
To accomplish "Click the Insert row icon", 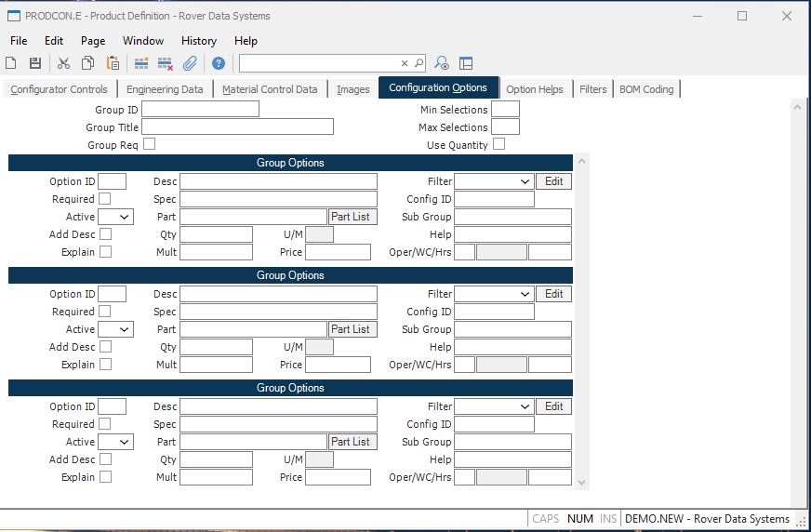I will pos(141,63).
